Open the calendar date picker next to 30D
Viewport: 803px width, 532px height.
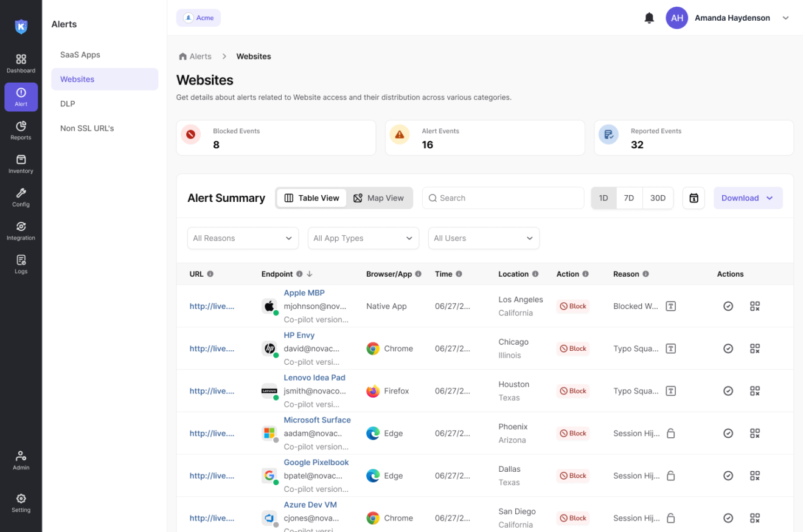pyautogui.click(x=693, y=198)
